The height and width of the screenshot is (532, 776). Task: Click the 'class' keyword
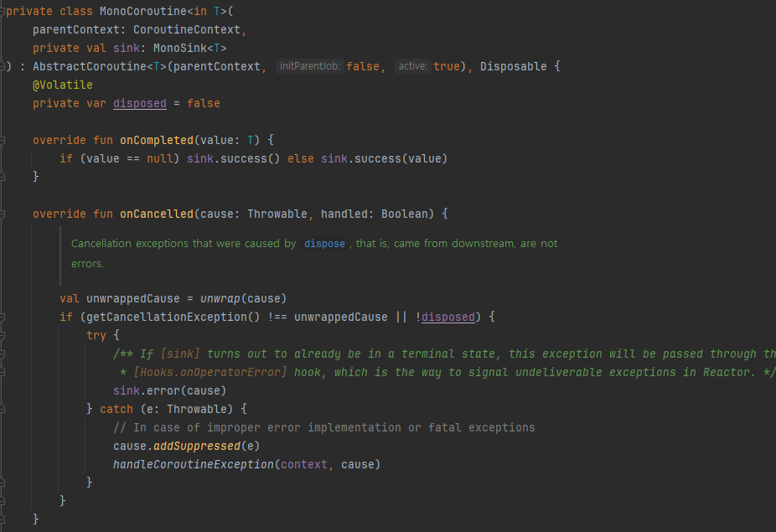(75, 12)
